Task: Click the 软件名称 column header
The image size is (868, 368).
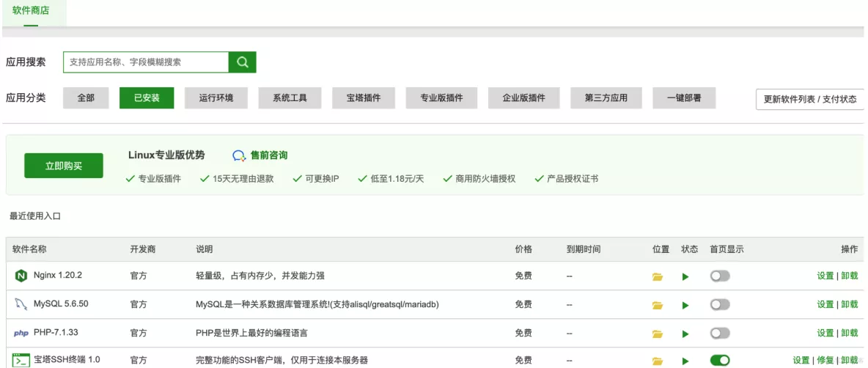Action: point(29,249)
